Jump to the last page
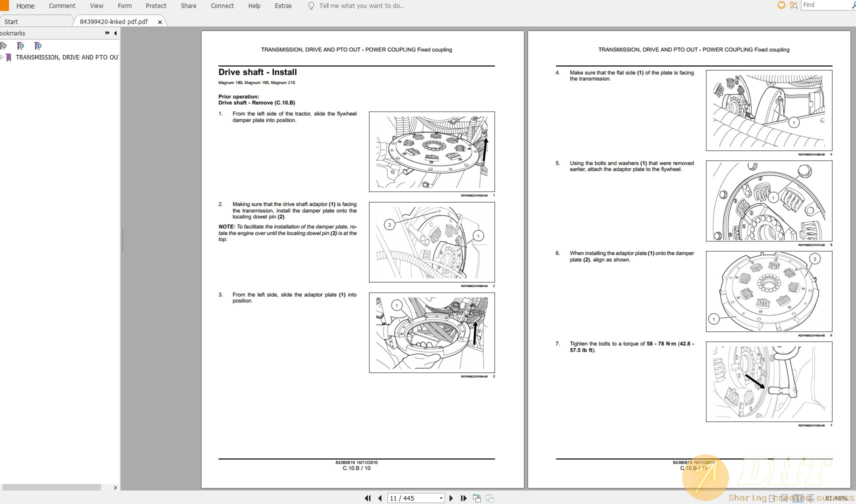The height and width of the screenshot is (504, 856). 463,498
